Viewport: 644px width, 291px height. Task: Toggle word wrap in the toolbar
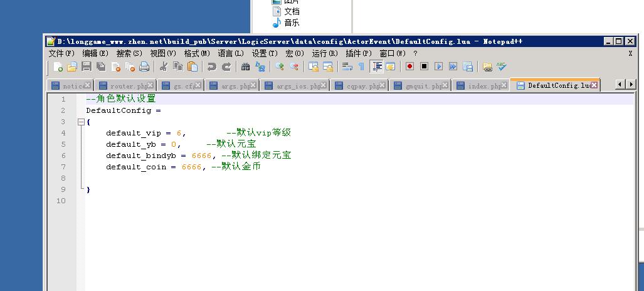click(x=347, y=66)
